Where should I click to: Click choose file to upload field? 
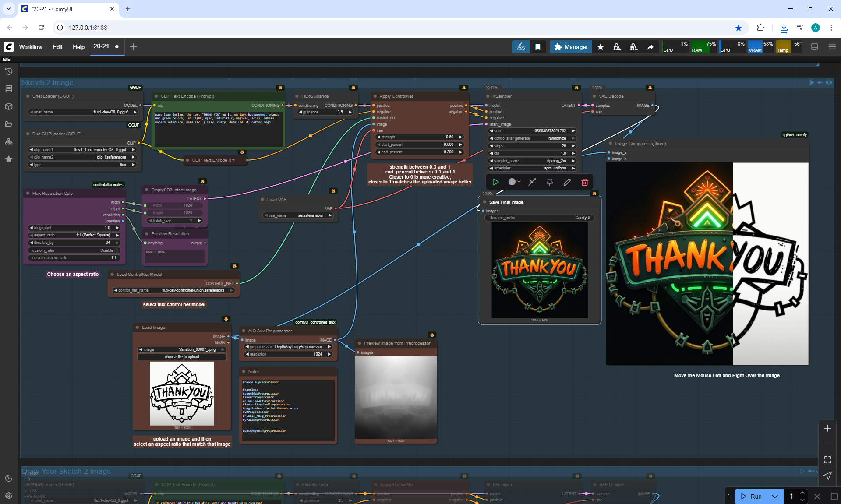(x=182, y=357)
